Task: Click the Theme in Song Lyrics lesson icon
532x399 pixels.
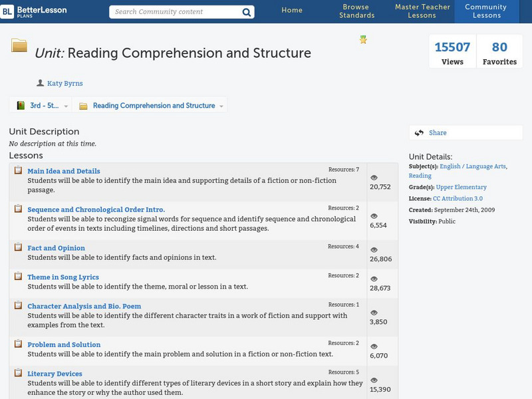Action: click(19, 277)
